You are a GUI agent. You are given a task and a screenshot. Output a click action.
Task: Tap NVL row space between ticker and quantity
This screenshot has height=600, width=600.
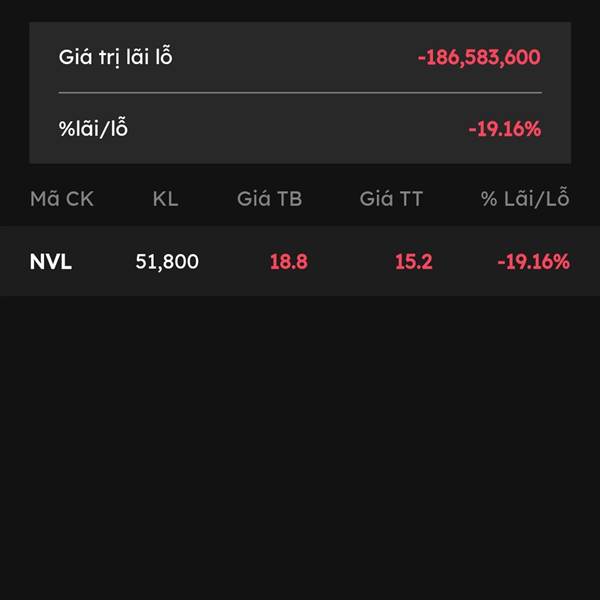103,262
